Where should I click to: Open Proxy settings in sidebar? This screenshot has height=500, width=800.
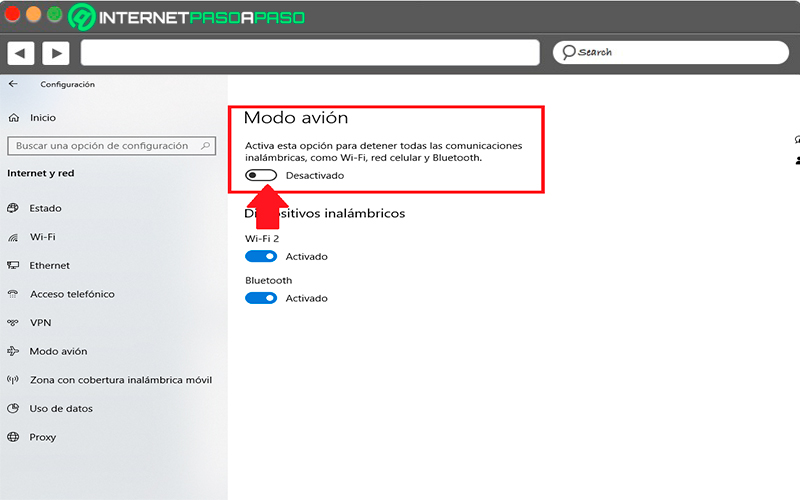[42, 437]
